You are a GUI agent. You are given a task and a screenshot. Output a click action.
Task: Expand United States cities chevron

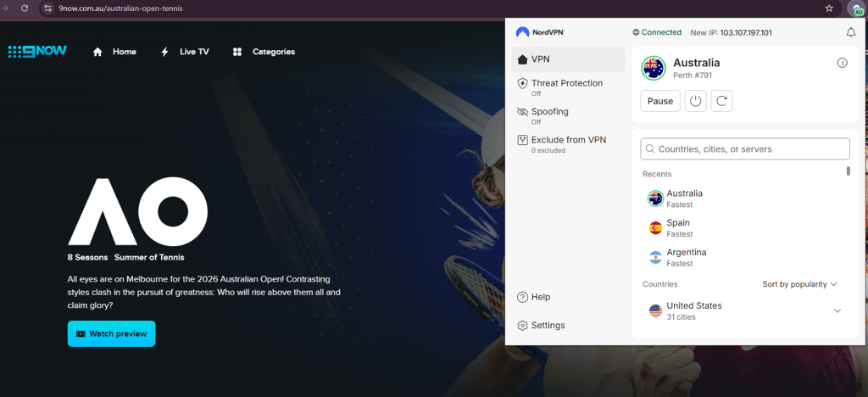837,310
